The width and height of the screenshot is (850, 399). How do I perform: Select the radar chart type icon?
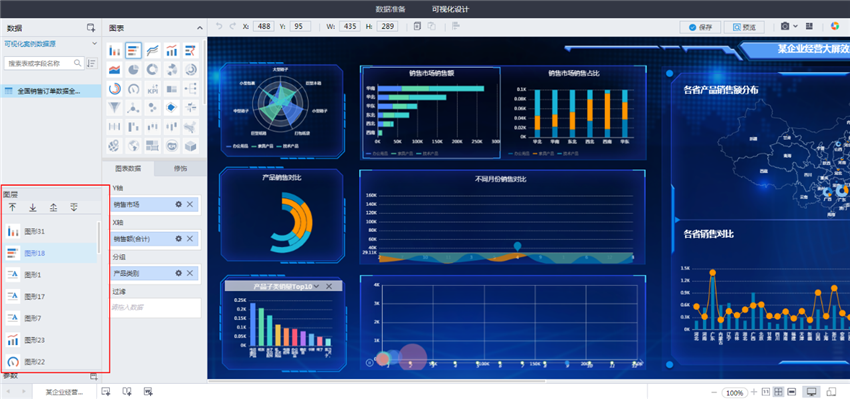coord(171,108)
